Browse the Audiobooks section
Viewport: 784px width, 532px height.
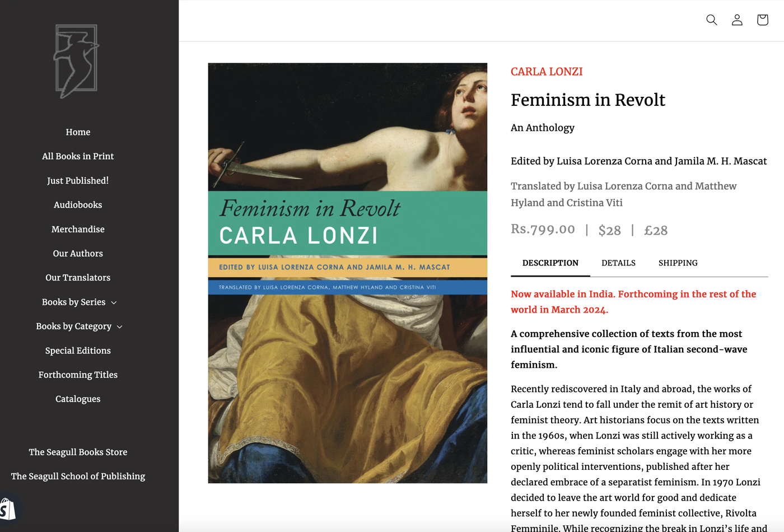pyautogui.click(x=78, y=205)
